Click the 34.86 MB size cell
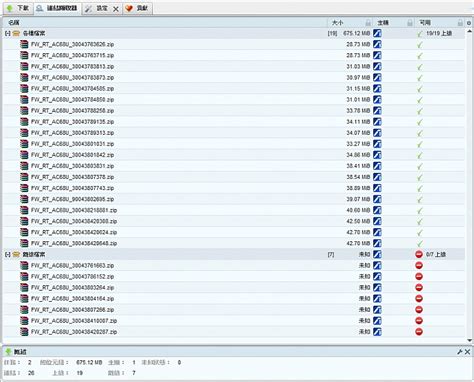Image resolution: width=474 pixels, height=382 pixels. click(358, 155)
